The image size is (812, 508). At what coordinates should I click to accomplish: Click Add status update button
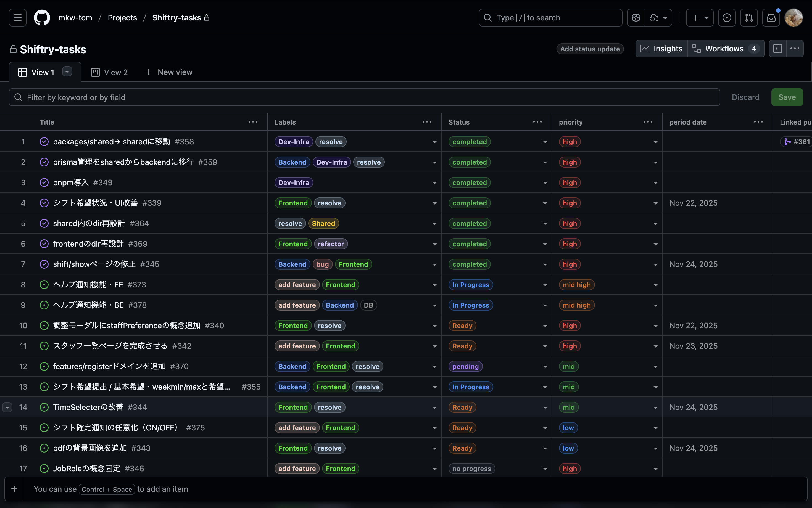(590, 49)
